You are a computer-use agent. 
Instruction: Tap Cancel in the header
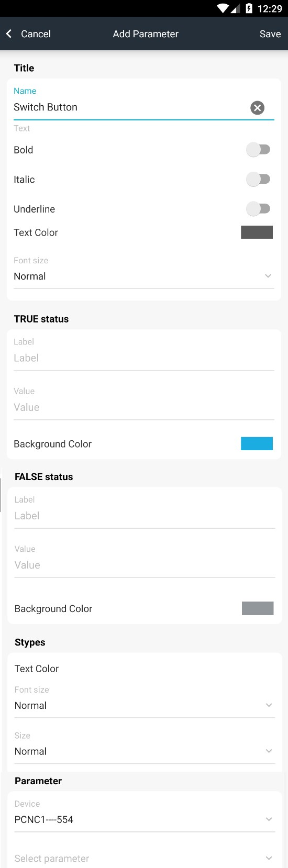coord(36,34)
